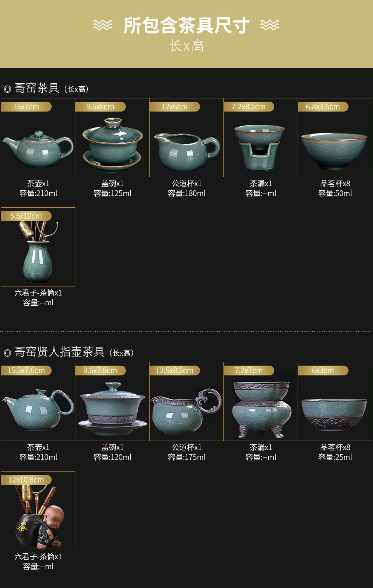The image size is (373, 588).
Task: Click the wave icon right of title
Action: (x=270, y=25)
